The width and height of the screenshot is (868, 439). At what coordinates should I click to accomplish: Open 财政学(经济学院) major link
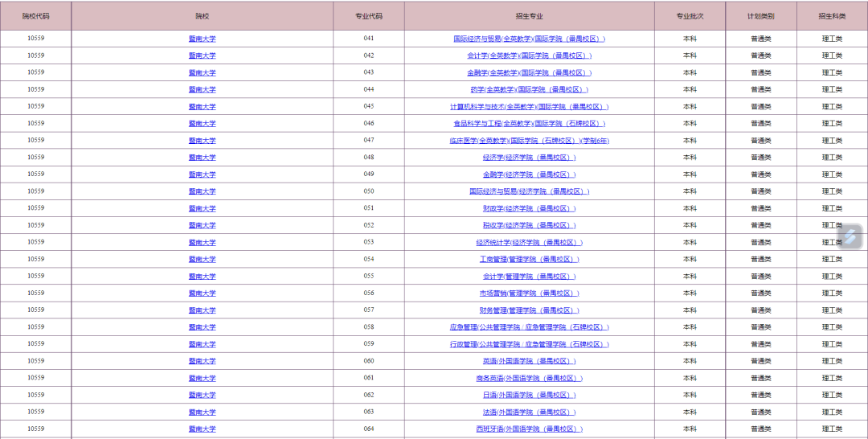coord(529,209)
